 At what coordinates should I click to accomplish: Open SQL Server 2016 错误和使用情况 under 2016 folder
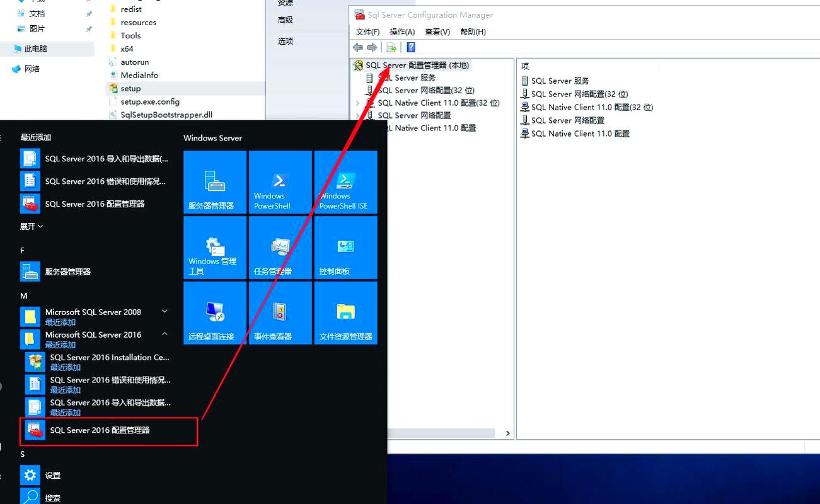click(98, 384)
